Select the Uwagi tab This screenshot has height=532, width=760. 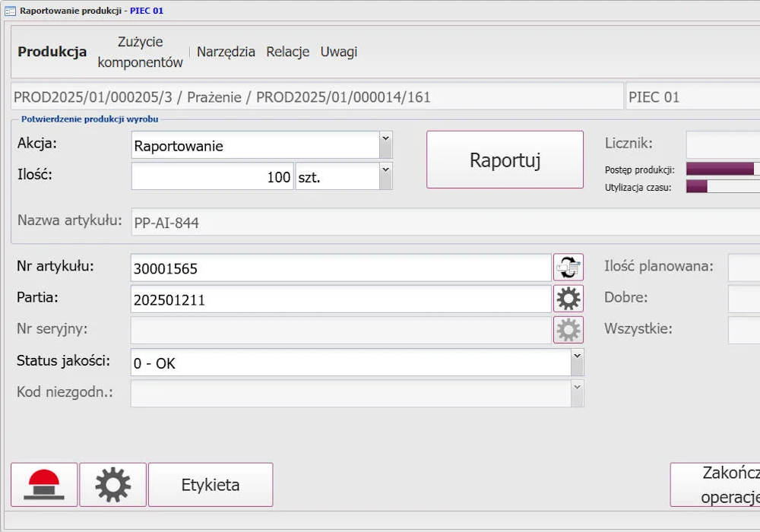[x=338, y=52]
